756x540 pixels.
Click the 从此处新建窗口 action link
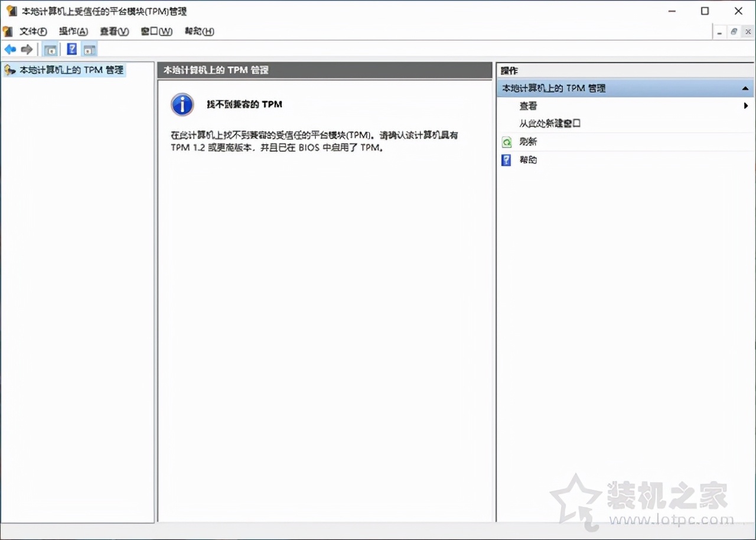click(x=550, y=123)
